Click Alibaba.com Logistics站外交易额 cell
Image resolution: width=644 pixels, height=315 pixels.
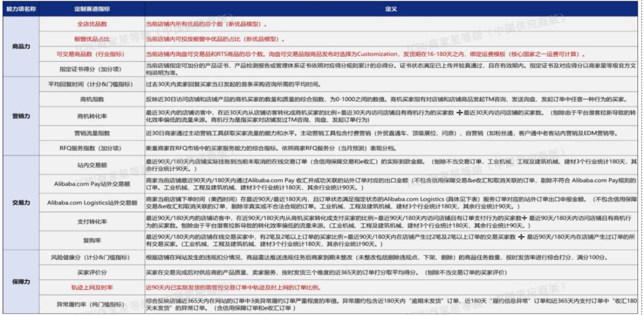pos(92,202)
